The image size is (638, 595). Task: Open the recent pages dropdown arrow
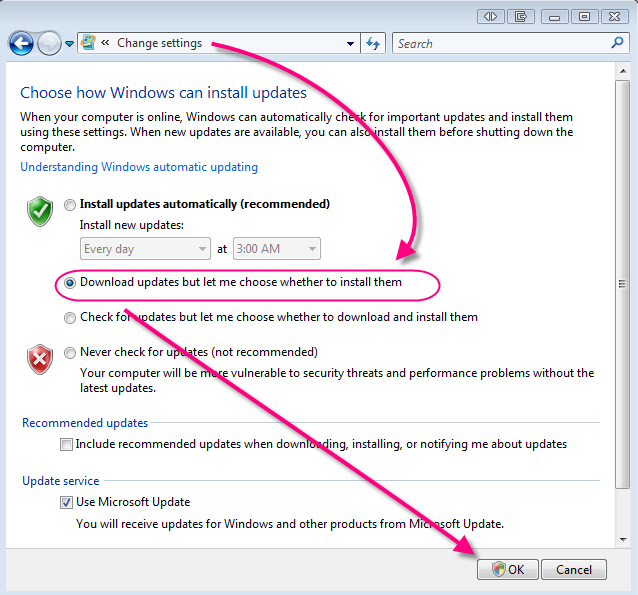click(x=70, y=44)
